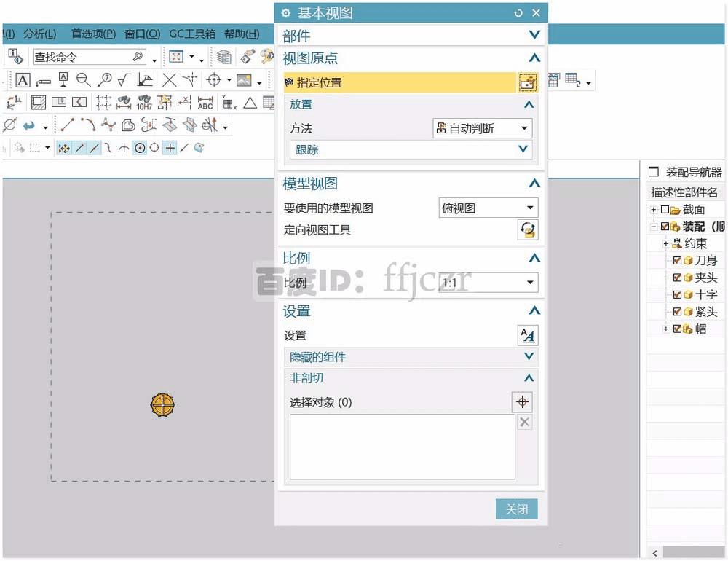The width and height of the screenshot is (728, 561).
Task: Click the image insert icon in the toolbar
Action: [243, 81]
